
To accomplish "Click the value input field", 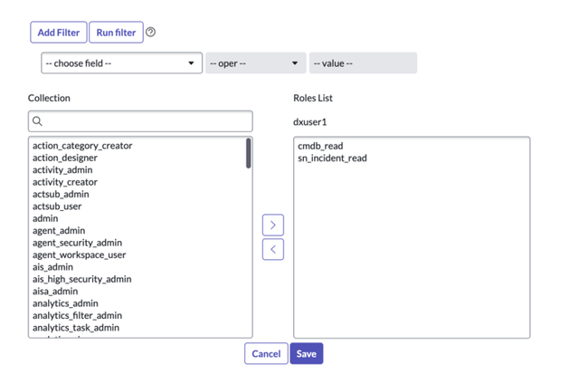I will (362, 63).
